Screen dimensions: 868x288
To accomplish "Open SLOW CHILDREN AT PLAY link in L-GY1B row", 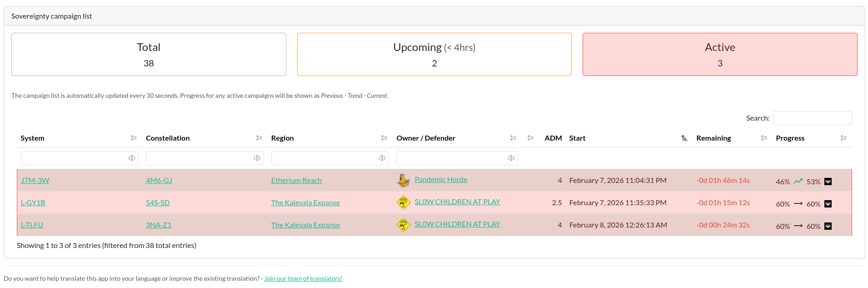I will point(457,202).
